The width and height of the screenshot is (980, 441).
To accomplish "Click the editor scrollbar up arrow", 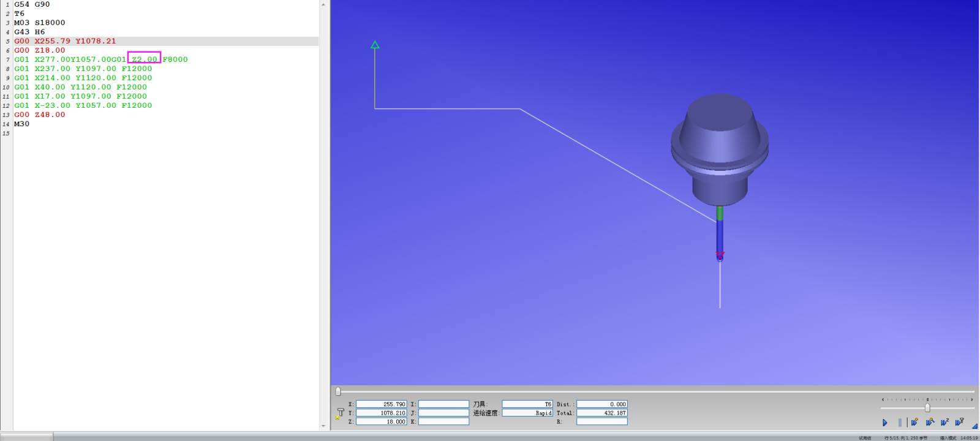I will [323, 4].
